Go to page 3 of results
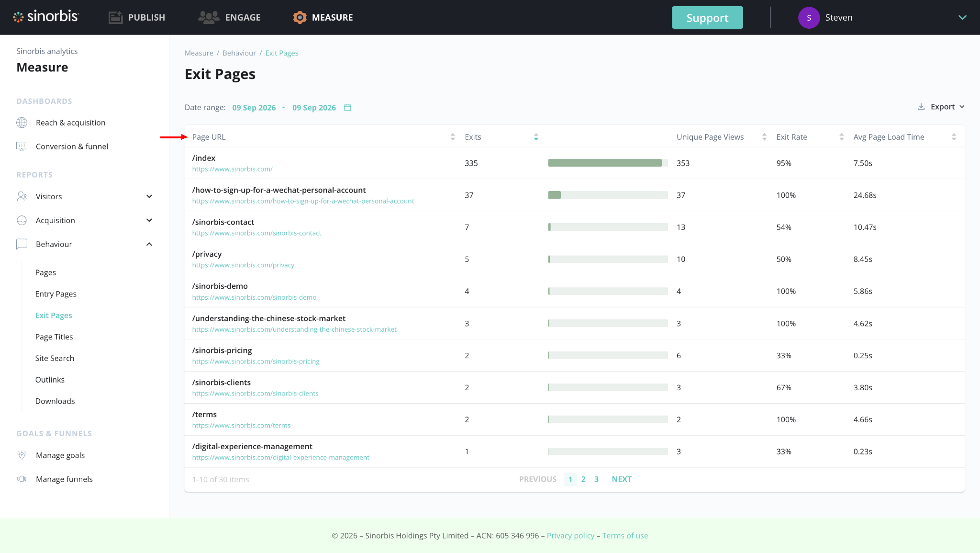Image resolution: width=980 pixels, height=553 pixels. pos(596,479)
